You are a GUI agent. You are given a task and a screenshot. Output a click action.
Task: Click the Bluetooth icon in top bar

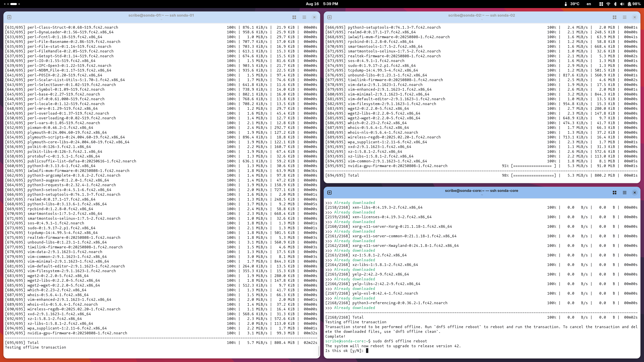click(615, 4)
